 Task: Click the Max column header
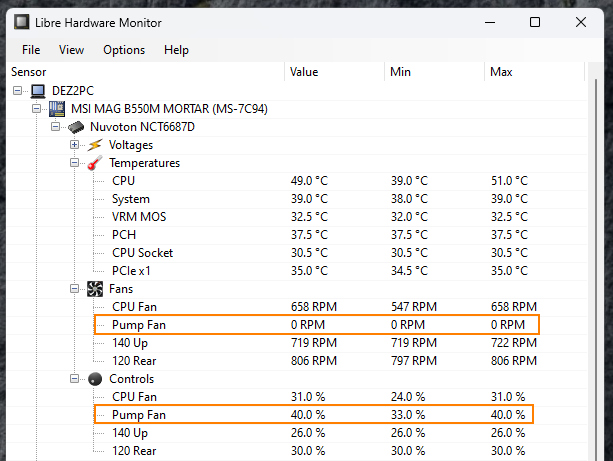[x=501, y=72]
